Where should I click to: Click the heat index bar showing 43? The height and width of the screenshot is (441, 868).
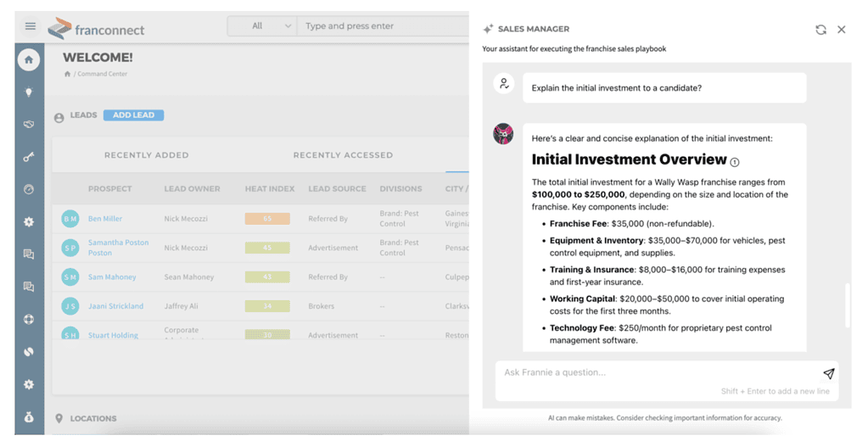coord(267,276)
